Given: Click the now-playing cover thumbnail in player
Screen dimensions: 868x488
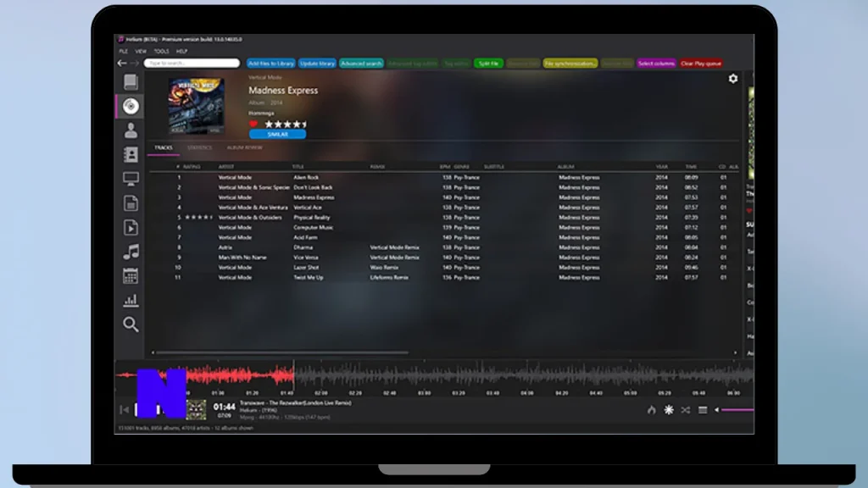Looking at the screenshot, I should (x=196, y=410).
